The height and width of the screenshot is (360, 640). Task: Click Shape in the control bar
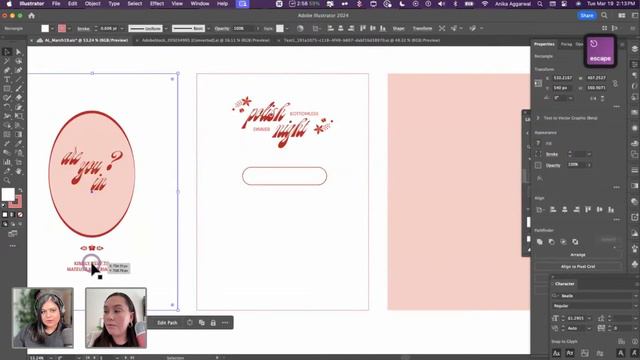click(398, 29)
